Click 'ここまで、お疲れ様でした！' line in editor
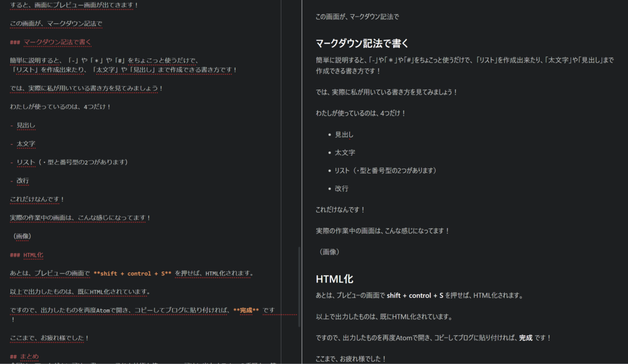This screenshot has height=364, width=628. click(49, 338)
